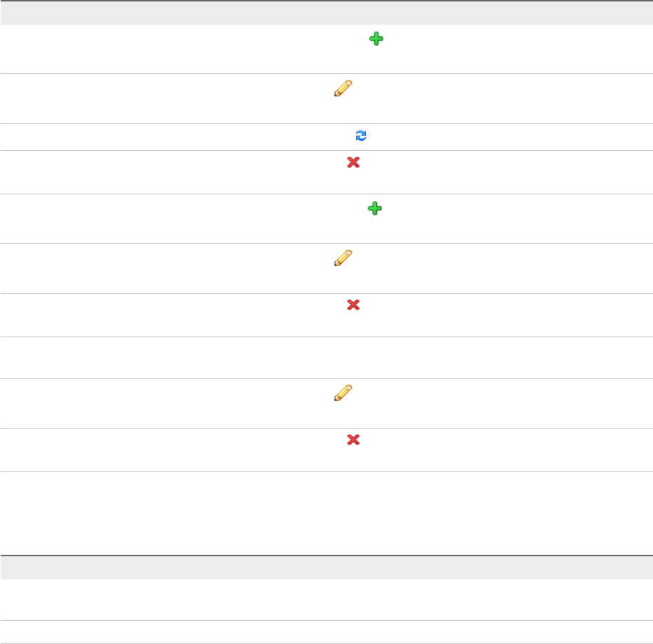The height and width of the screenshot is (644, 653).
Task: Click the bottommost red X delete icon
Action: pyautogui.click(x=353, y=439)
